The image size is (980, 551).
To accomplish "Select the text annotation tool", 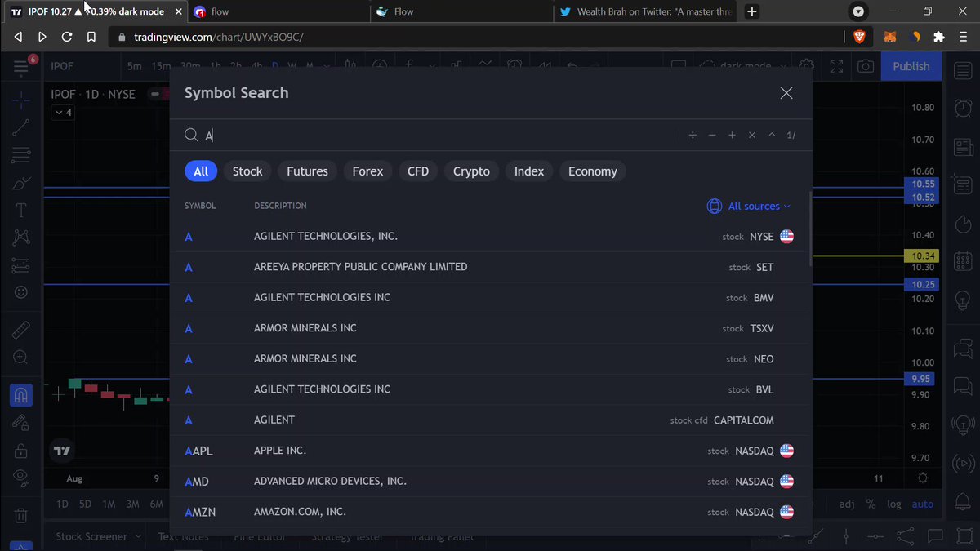I will pyautogui.click(x=21, y=210).
